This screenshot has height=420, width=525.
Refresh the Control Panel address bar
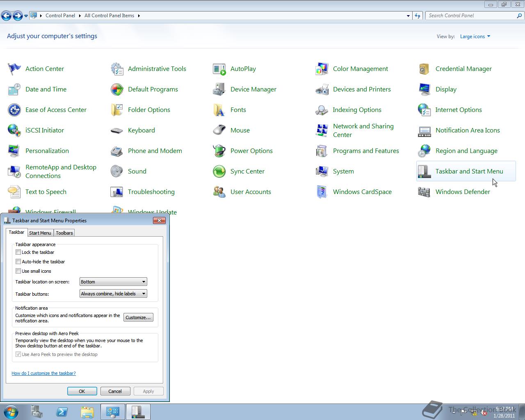tap(418, 16)
